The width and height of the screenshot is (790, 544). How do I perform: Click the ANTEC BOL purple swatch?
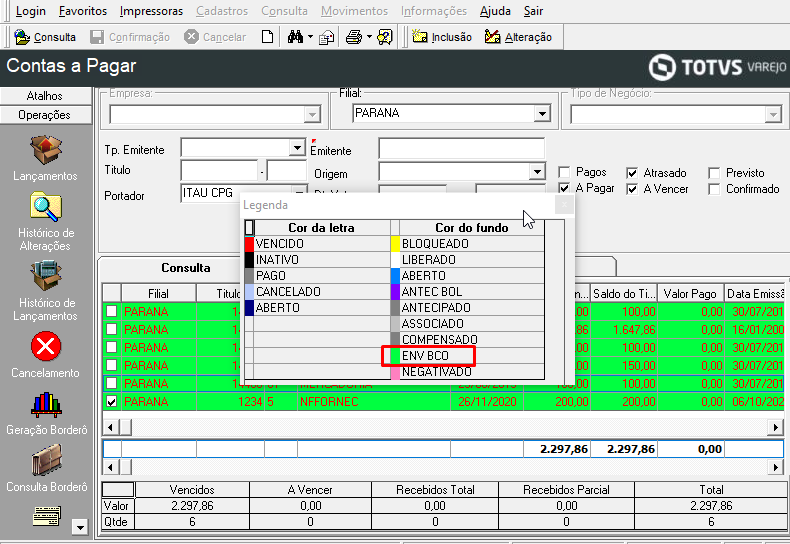(x=395, y=292)
